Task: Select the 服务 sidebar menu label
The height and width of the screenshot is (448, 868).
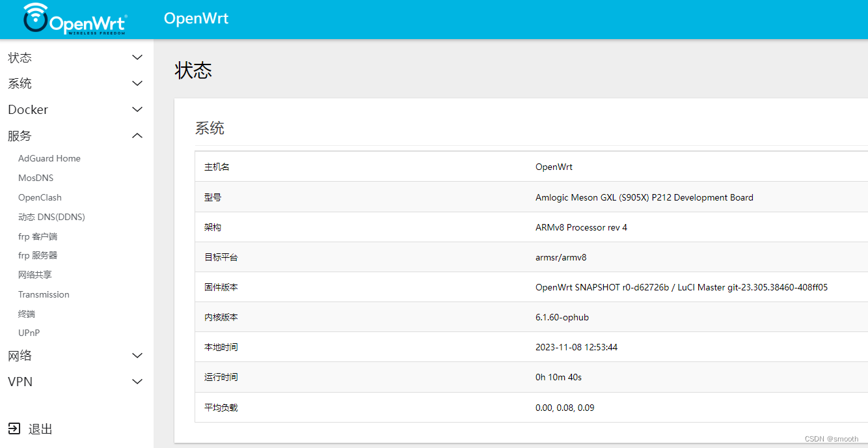Action: 20,136
